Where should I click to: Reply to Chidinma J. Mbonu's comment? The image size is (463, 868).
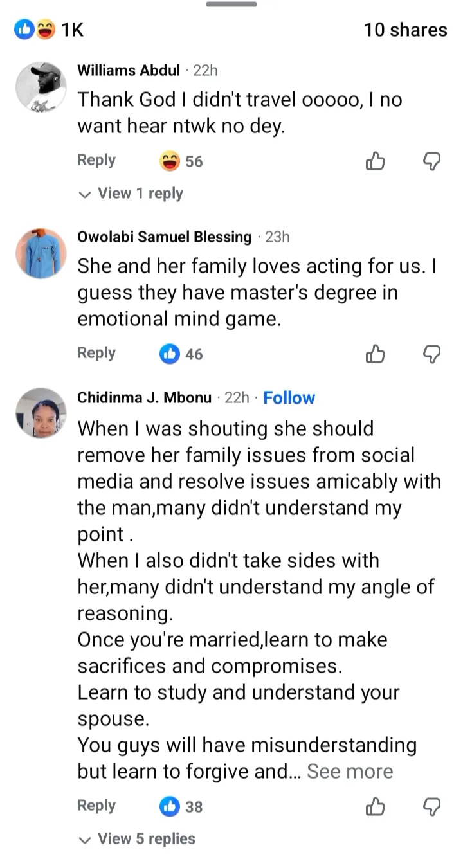(x=96, y=805)
